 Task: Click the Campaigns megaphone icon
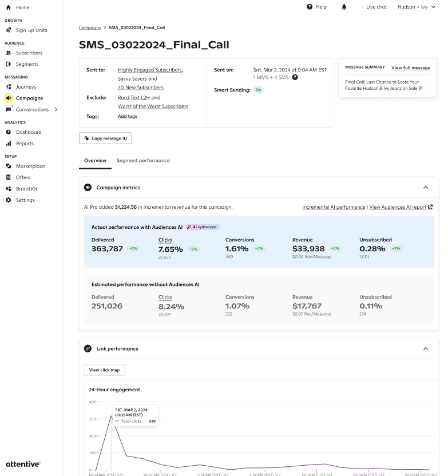(x=9, y=98)
